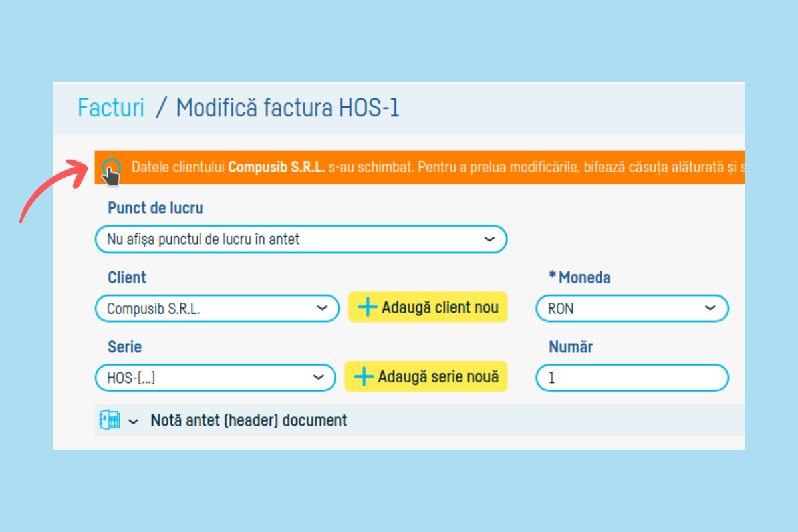Tick the checkbox in the orange notification banner
This screenshot has width=798, height=532.
point(111,168)
